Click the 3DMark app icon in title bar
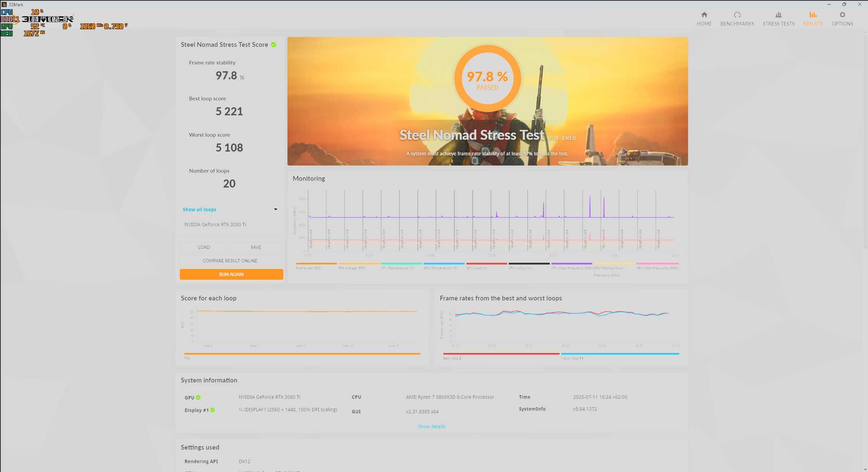The height and width of the screenshot is (472, 868). click(4, 5)
